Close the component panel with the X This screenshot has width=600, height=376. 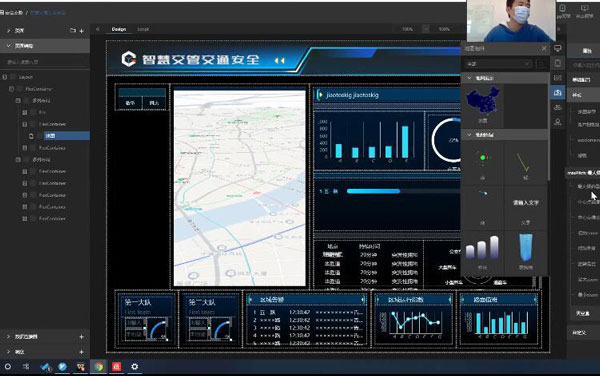coord(544,48)
